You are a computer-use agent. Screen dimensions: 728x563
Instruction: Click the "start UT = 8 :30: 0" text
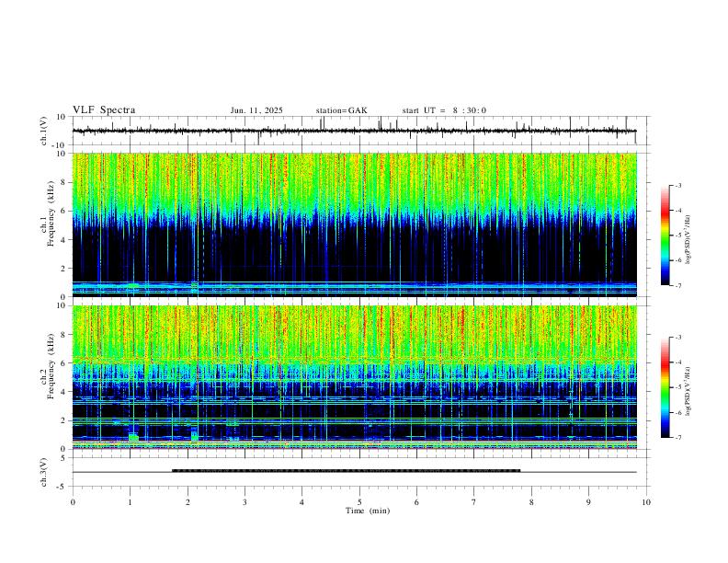click(x=444, y=110)
